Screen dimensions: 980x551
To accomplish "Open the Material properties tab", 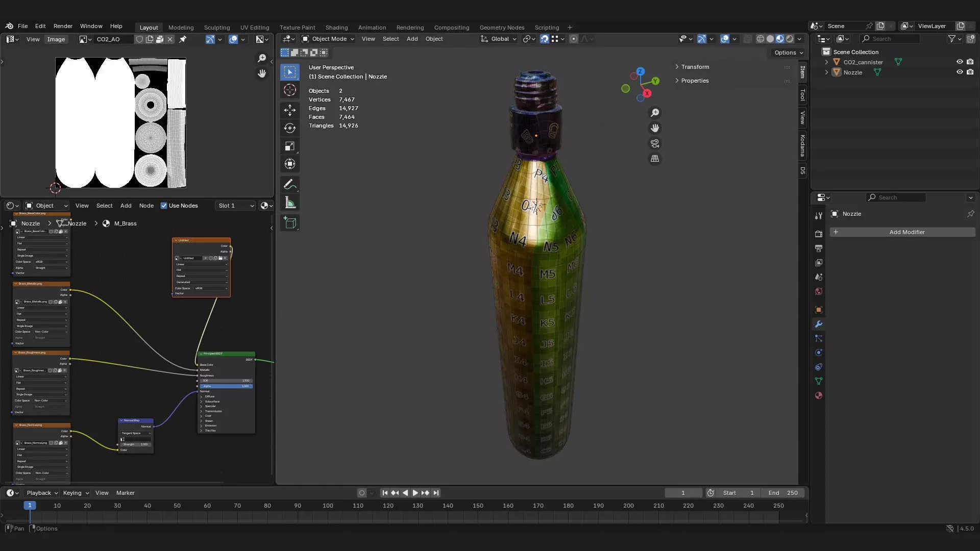I will click(x=819, y=395).
